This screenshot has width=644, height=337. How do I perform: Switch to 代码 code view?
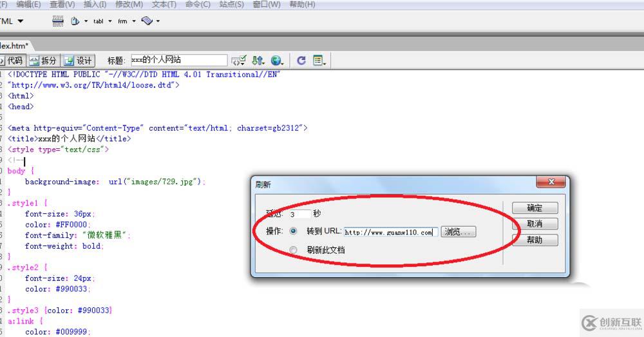tap(14, 61)
